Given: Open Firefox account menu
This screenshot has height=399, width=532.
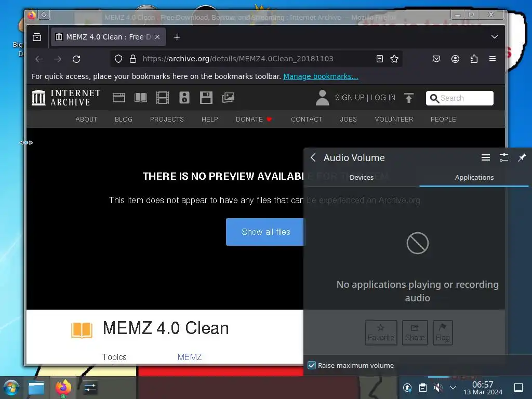Looking at the screenshot, I should pos(455,59).
